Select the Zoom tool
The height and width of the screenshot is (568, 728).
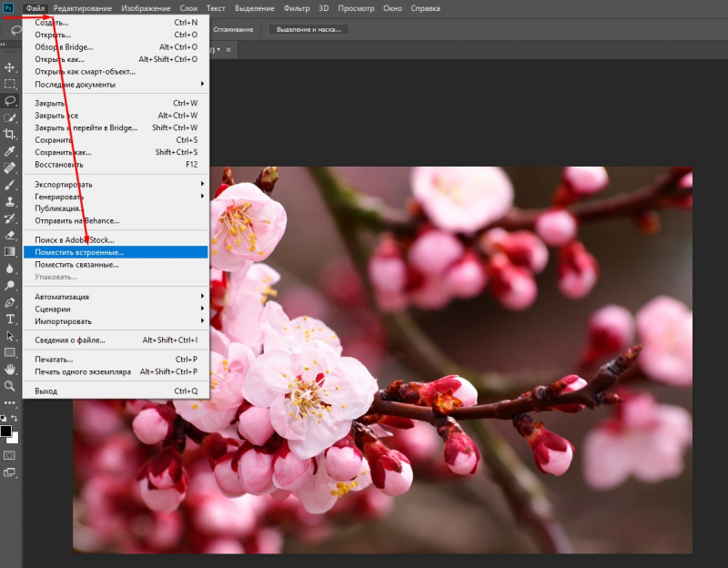[x=9, y=386]
